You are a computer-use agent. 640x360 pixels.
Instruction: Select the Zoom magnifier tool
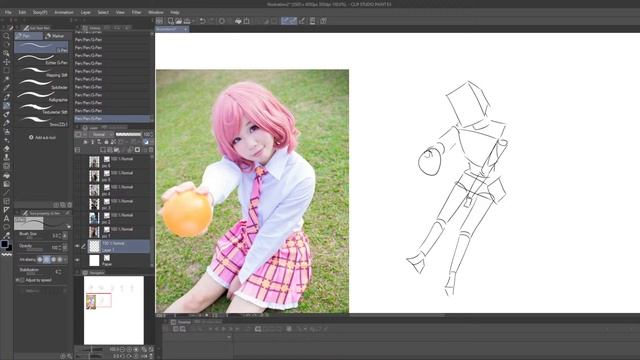click(6, 36)
